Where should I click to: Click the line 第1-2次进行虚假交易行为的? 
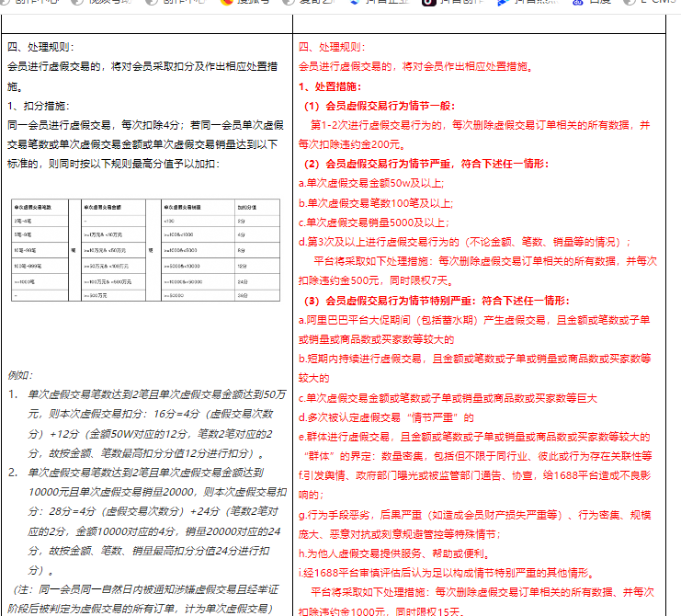[480, 125]
